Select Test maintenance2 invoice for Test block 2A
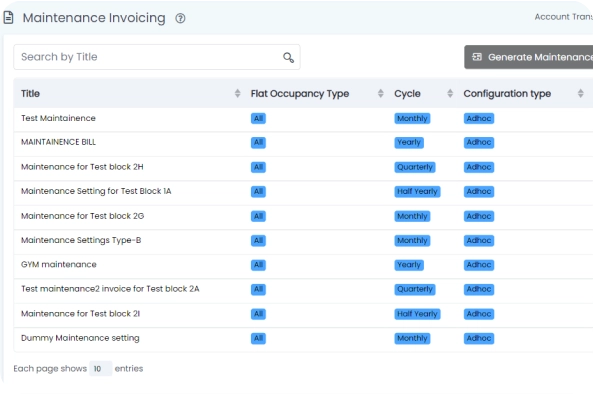Image resolution: width=594 pixels, height=394 pixels. (110, 289)
